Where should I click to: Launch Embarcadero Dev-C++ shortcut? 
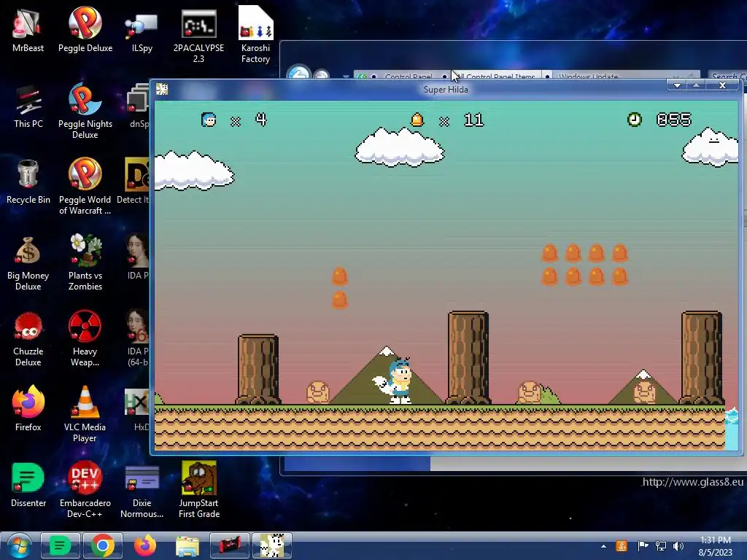pyautogui.click(x=85, y=490)
